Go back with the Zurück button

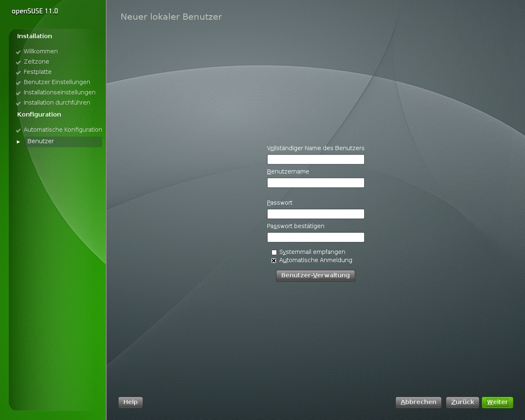pos(462,402)
